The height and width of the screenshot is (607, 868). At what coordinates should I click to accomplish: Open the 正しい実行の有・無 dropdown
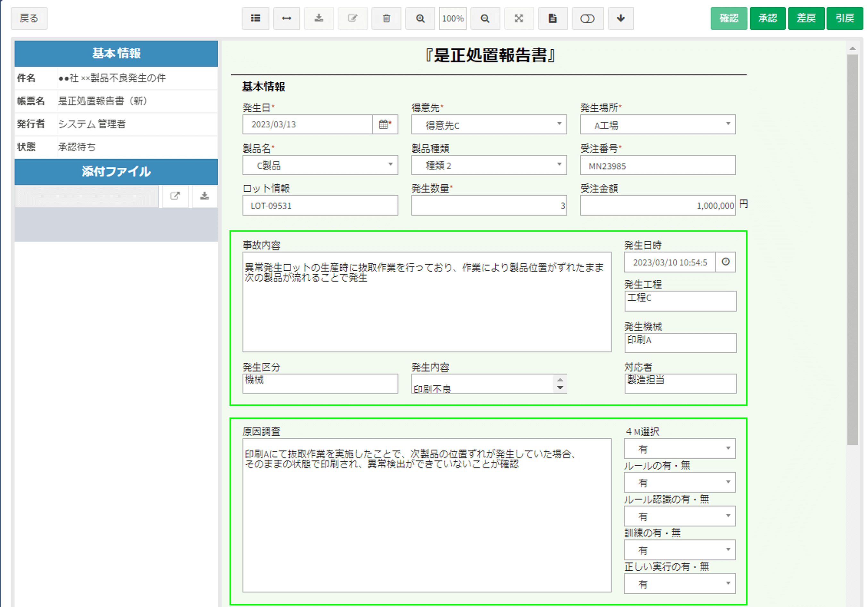(680, 584)
